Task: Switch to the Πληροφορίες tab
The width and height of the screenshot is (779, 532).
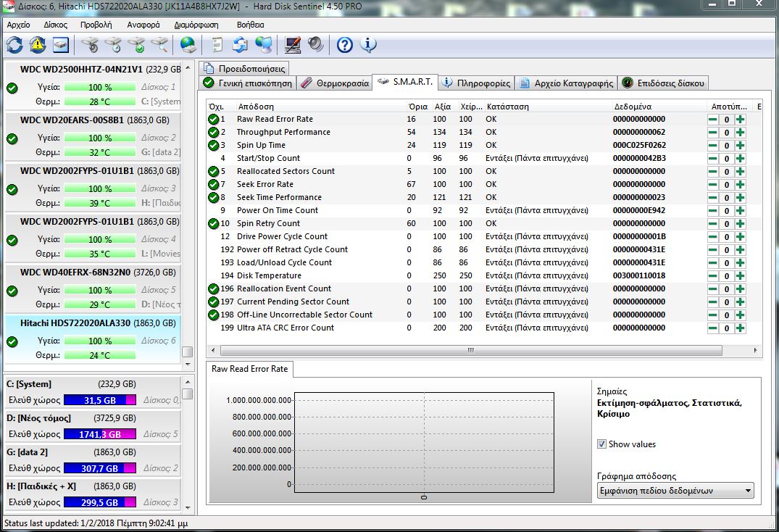Action: click(476, 83)
